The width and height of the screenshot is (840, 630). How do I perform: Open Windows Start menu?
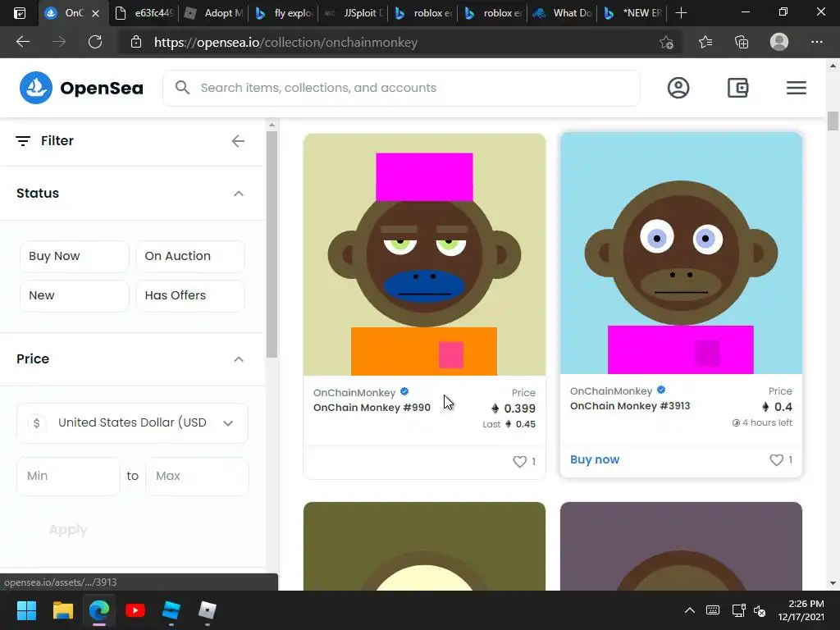[x=26, y=610]
